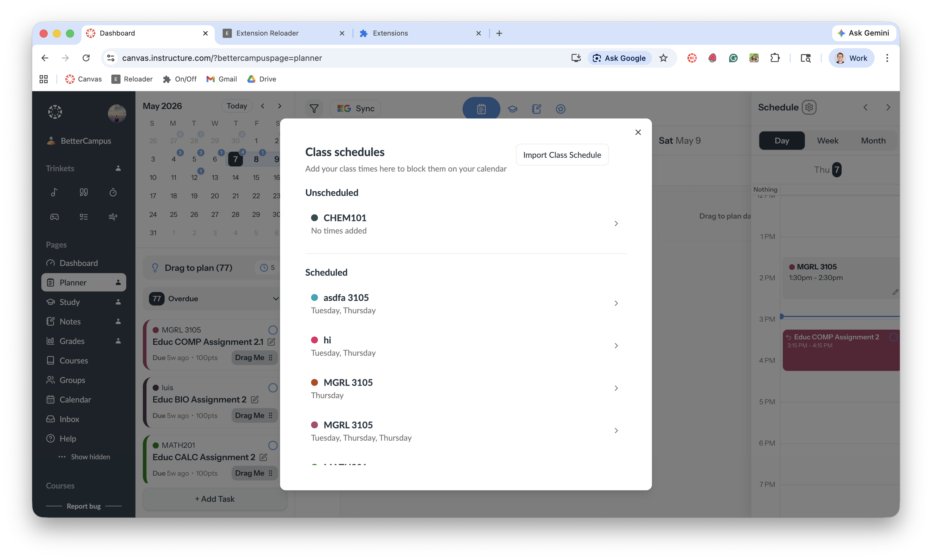This screenshot has height=560, width=932.
Task: Select the star badge icon in toolbar
Action: (560, 109)
